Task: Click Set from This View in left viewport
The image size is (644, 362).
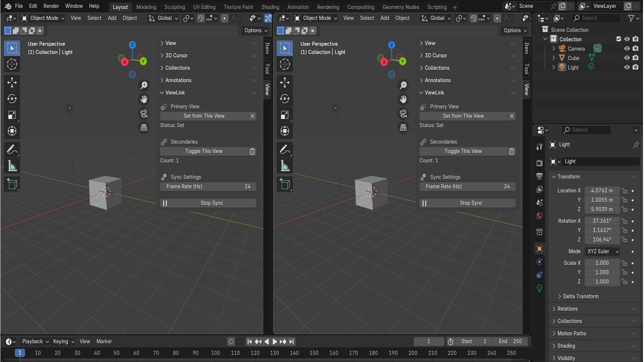Action: point(204,116)
